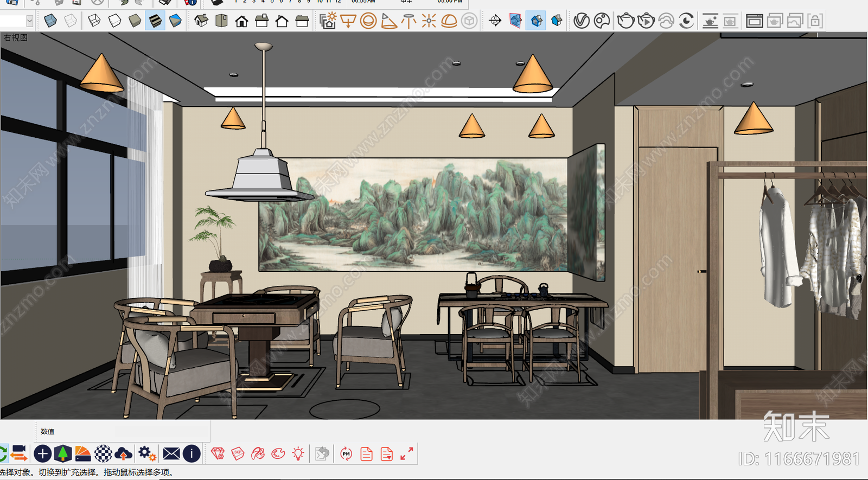Switch to Wireframe face style
Viewport: 868px width, 480px height.
(x=94, y=21)
